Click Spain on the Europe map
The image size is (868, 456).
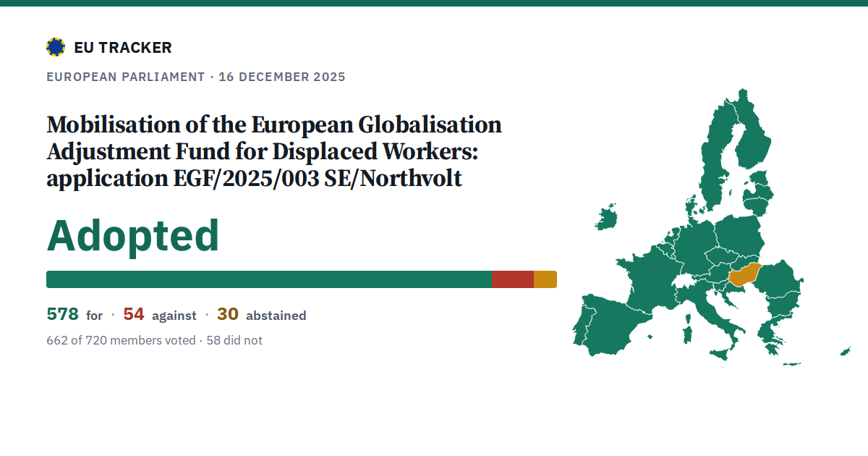point(613,326)
